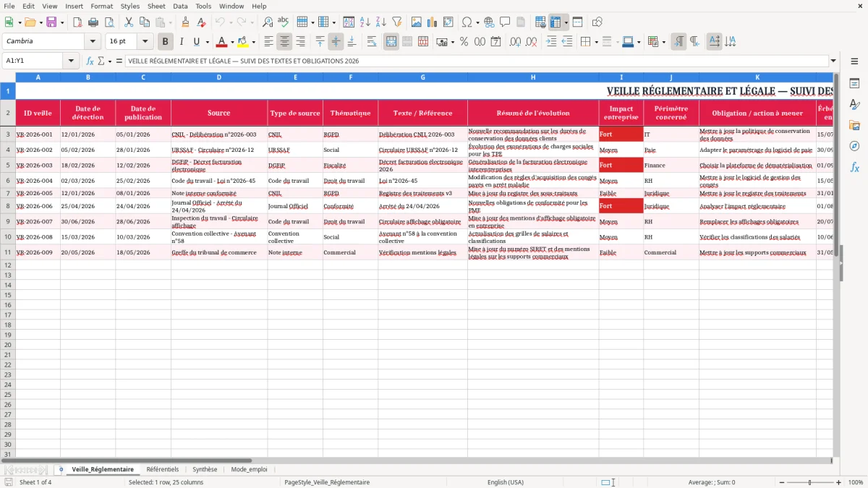
Task: Click the Zoom In plus button
Action: (839, 482)
